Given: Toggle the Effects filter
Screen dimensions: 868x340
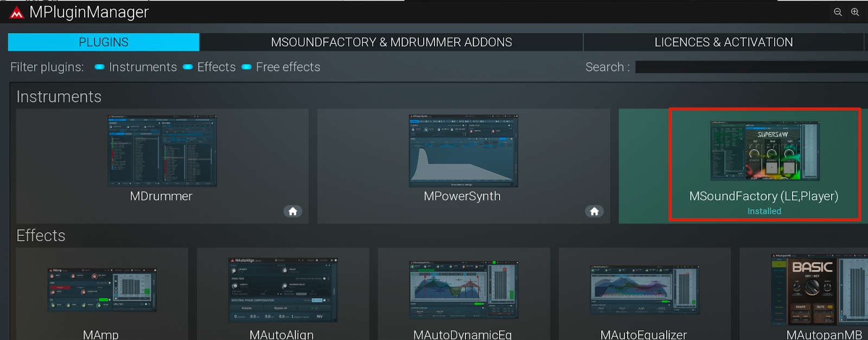Looking at the screenshot, I should [x=188, y=67].
